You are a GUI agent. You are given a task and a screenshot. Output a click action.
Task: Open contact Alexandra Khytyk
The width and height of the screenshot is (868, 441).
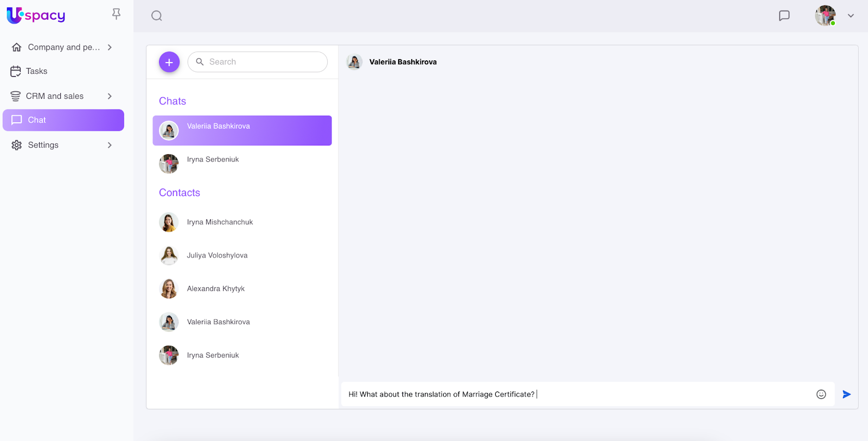pyautogui.click(x=216, y=288)
